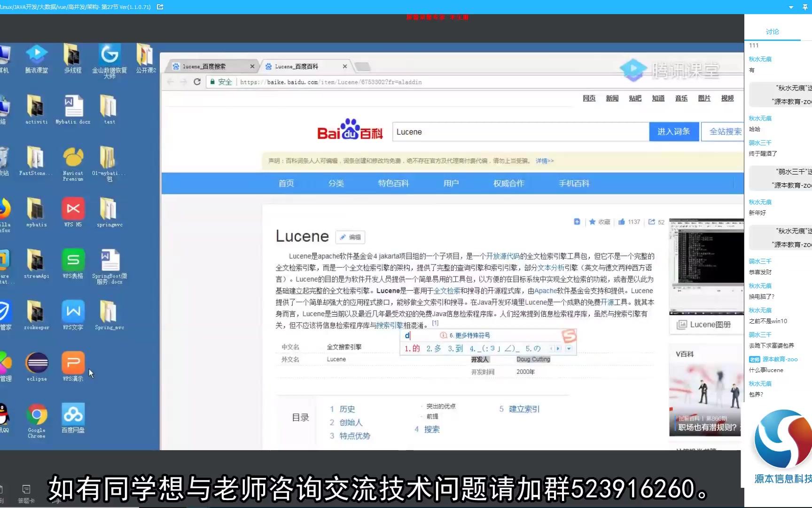Open SpringBoot微服务.docx file icon
Image resolution: width=812 pixels, height=508 pixels.
[x=109, y=267]
